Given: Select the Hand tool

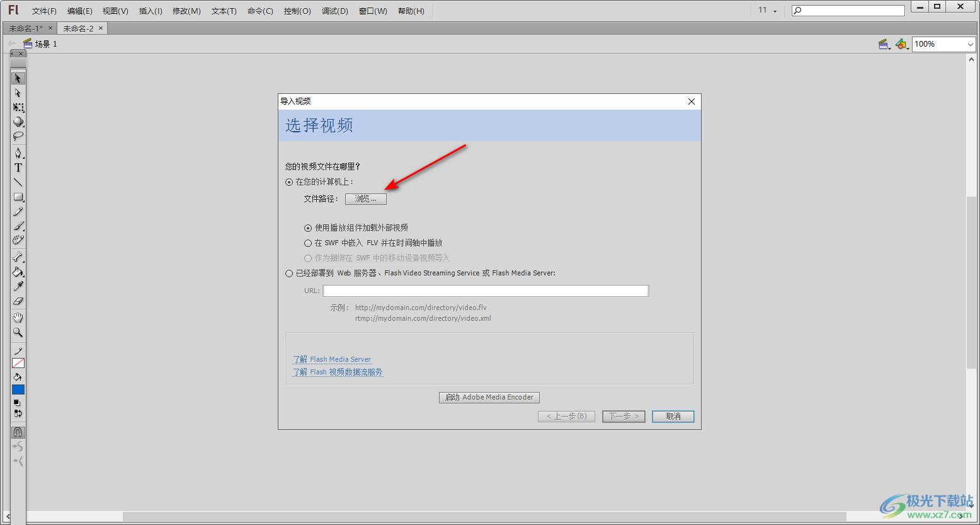Looking at the screenshot, I should tap(18, 318).
